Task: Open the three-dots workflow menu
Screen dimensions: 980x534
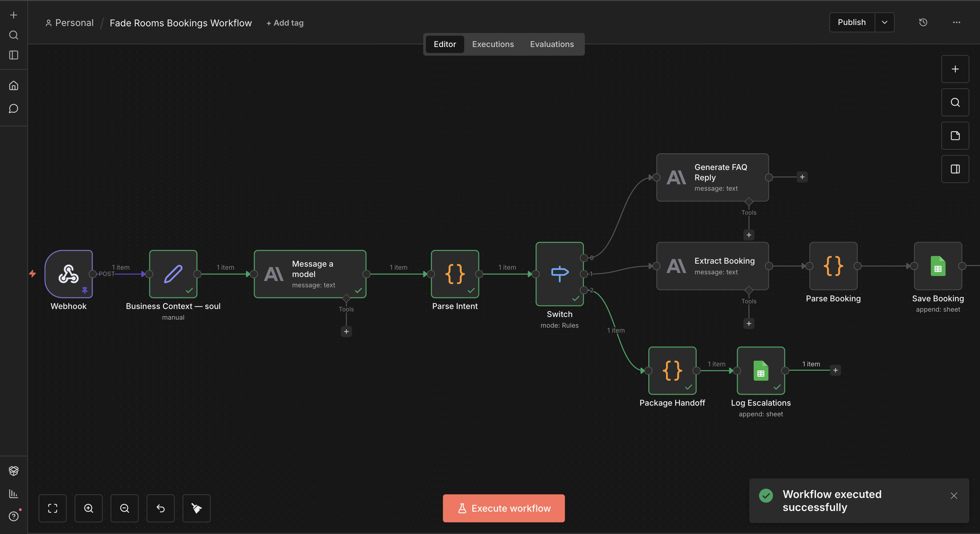Action: pos(956,22)
